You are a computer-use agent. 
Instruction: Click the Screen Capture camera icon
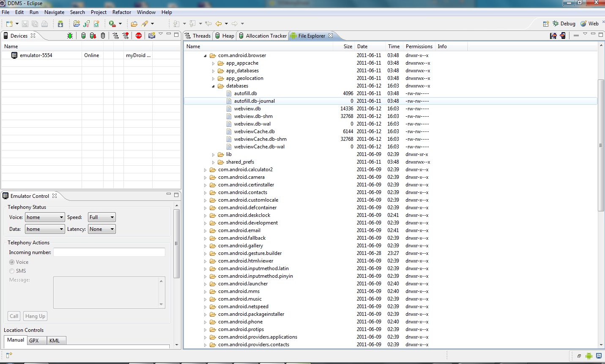[152, 36]
